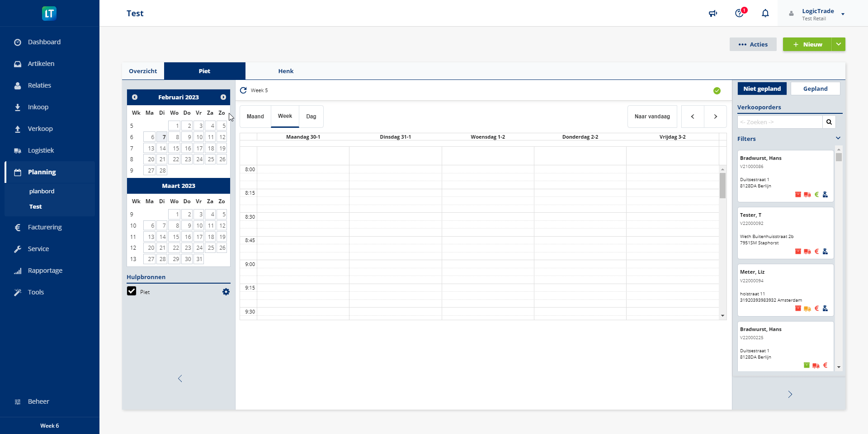Open settings gear for resource Piet

click(226, 292)
